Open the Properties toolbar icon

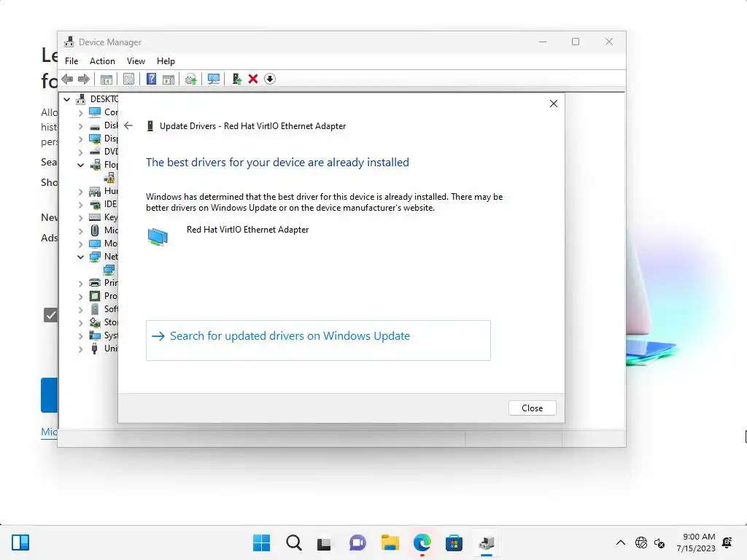[128, 79]
